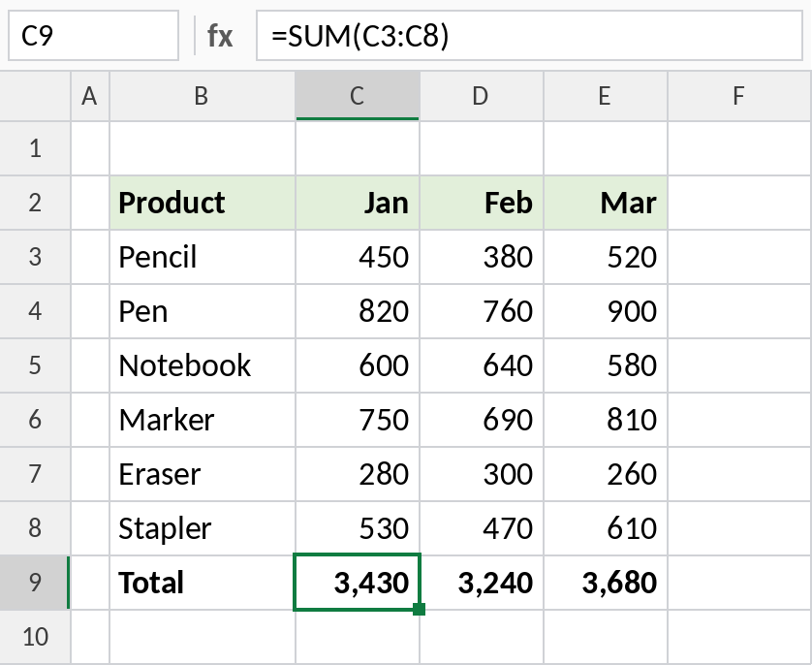Viewport: 812px width, 665px height.
Task: Select row 8 header
Action: click(x=35, y=528)
